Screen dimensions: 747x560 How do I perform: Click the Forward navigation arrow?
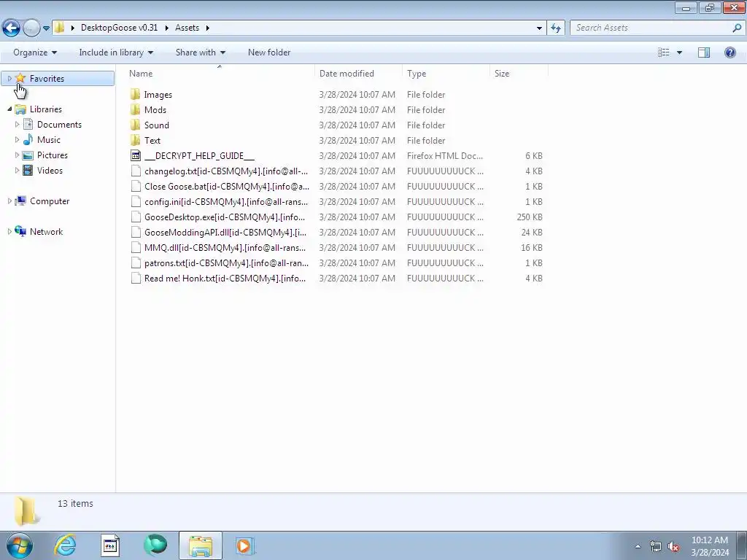pos(31,28)
